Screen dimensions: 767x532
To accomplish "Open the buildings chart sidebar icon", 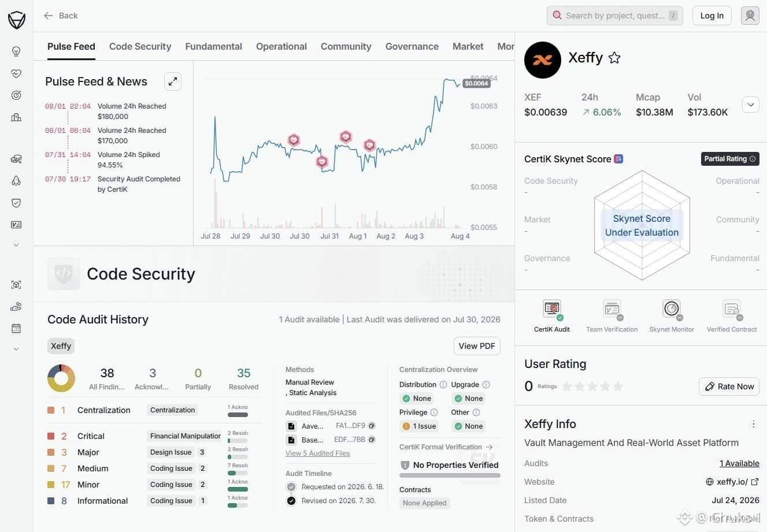I will click(16, 117).
